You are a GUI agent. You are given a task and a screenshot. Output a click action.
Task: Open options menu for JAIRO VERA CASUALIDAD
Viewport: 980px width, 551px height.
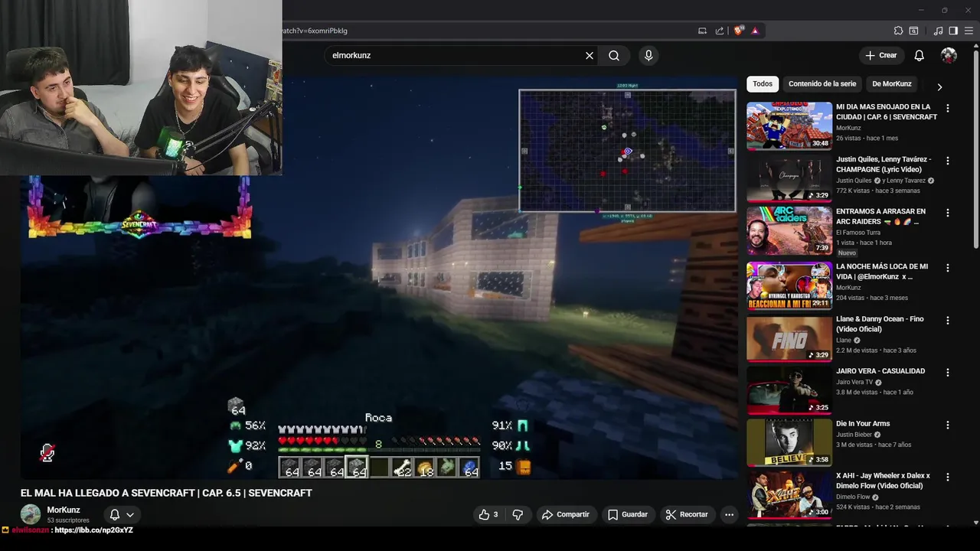[948, 373]
